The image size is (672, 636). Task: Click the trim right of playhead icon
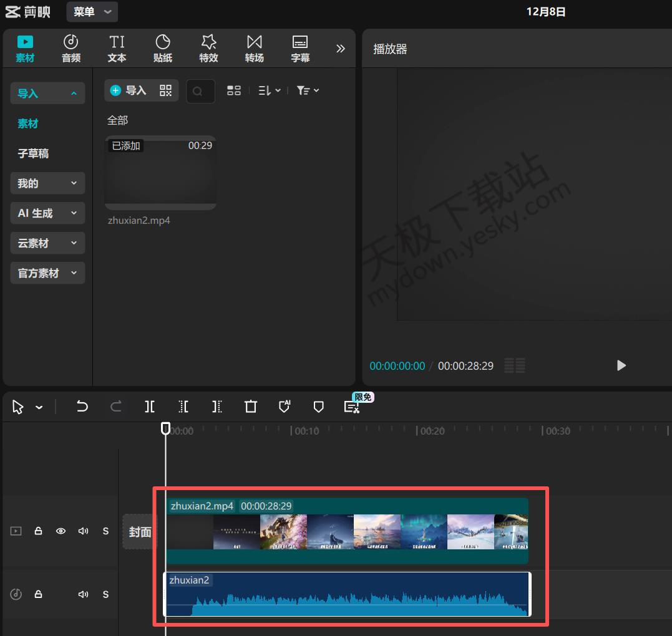click(x=217, y=407)
